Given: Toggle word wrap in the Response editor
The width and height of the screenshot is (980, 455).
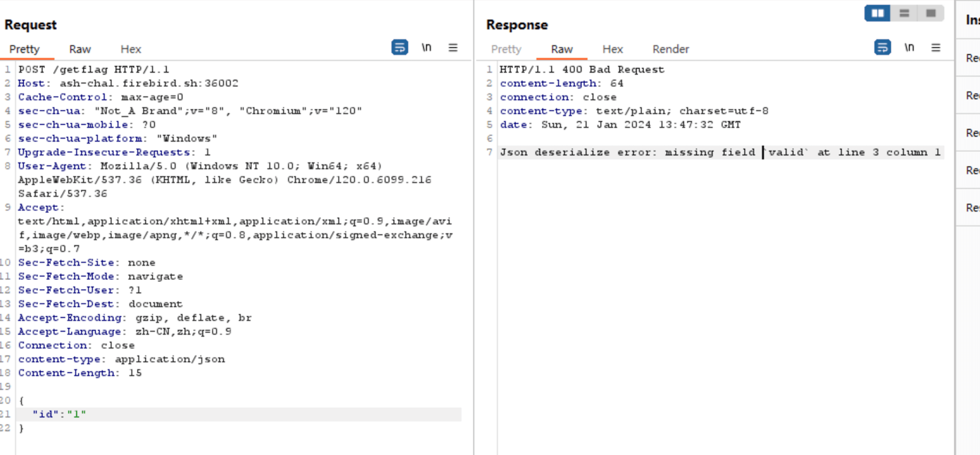Looking at the screenshot, I should click(x=883, y=47).
